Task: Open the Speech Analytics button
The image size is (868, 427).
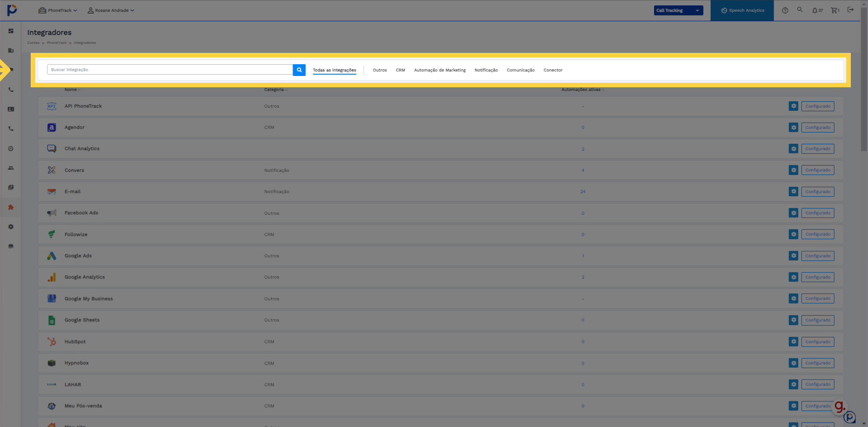Action: click(742, 10)
